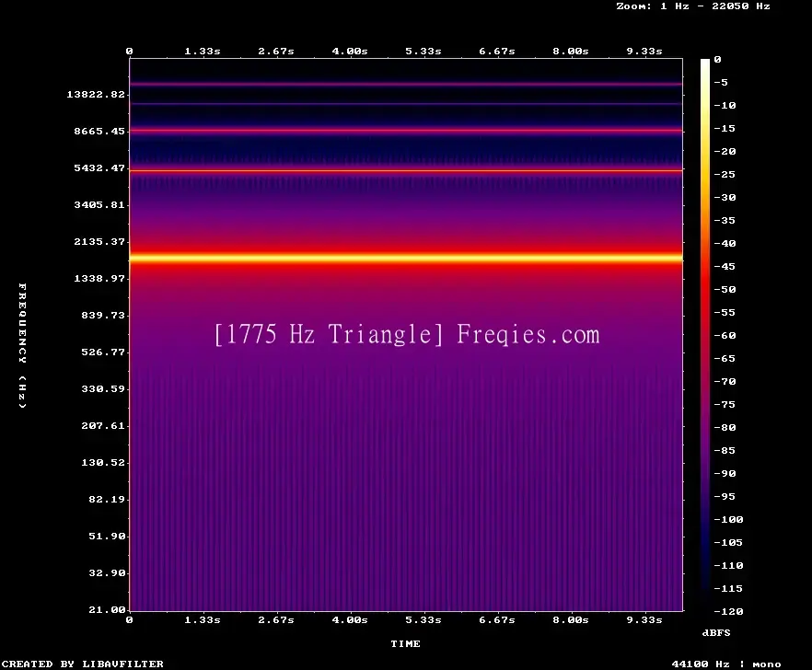Click the TIME axis title
The width and height of the screenshot is (812, 670).
[405, 643]
